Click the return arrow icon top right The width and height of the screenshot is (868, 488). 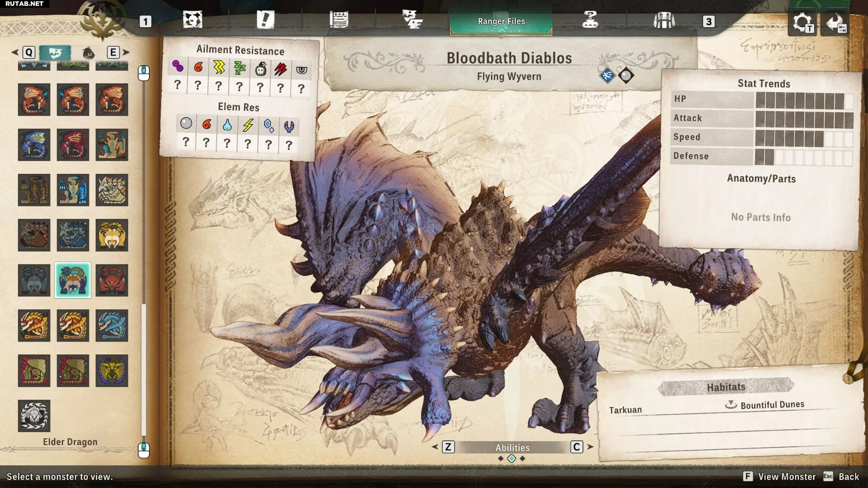coord(835,23)
